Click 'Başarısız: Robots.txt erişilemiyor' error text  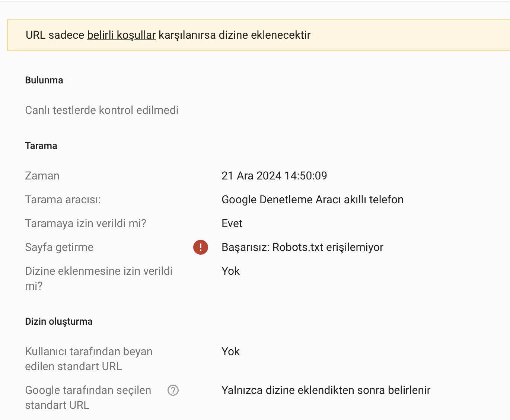pos(302,247)
